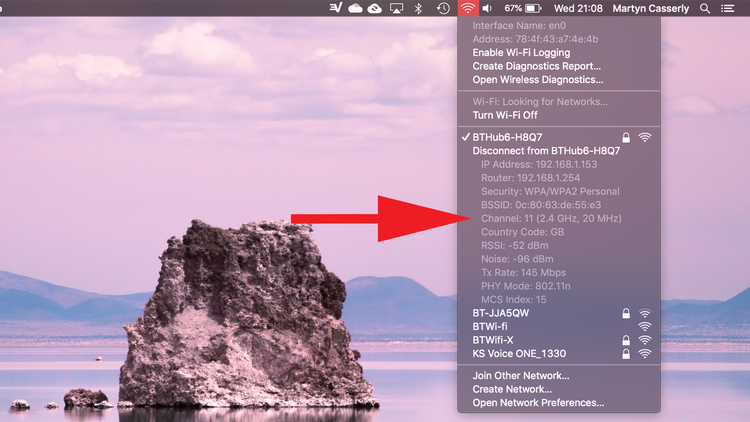750x422 pixels.
Task: Open Notification Center list icon
Action: click(728, 8)
